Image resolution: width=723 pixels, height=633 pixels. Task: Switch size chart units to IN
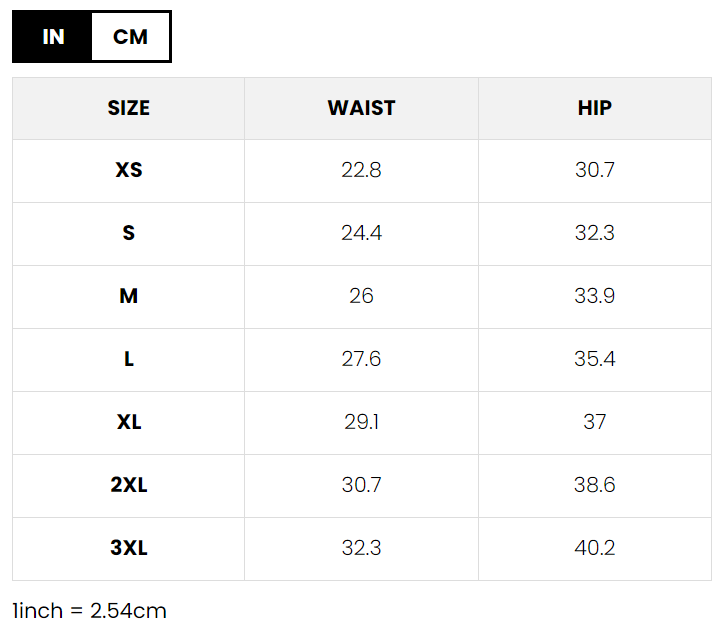coord(53,37)
